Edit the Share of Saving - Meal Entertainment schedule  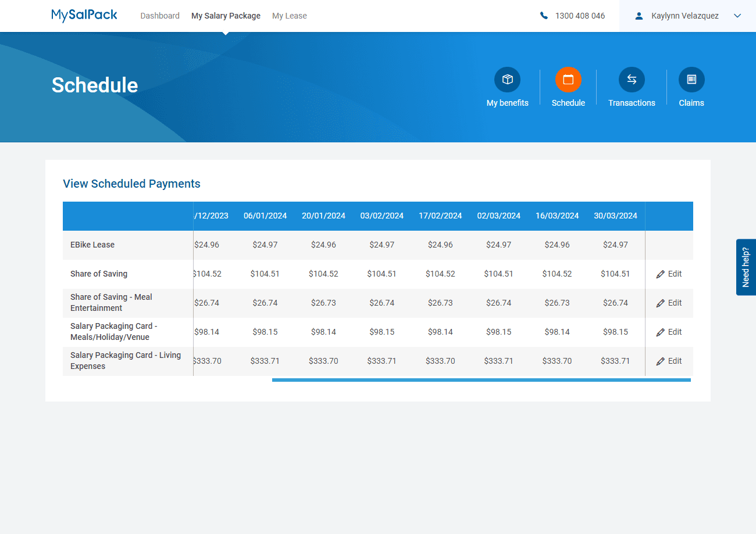(661, 303)
